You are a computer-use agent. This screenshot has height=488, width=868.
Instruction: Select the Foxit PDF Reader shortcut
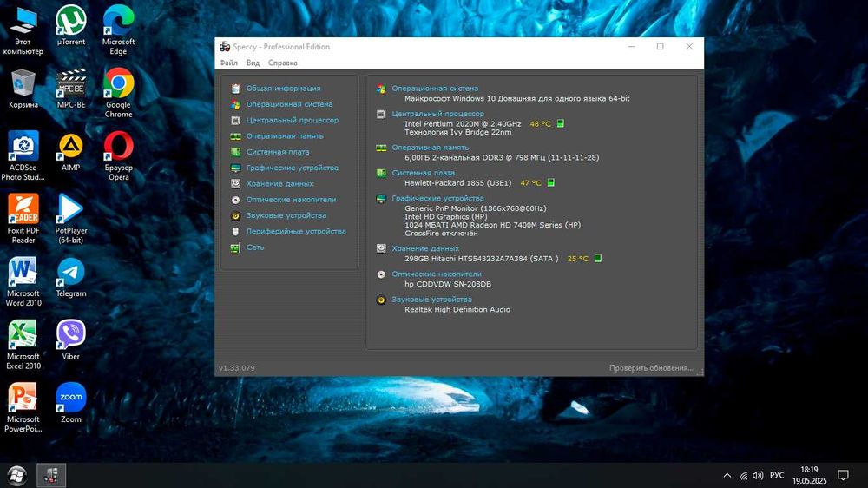pyautogui.click(x=23, y=220)
